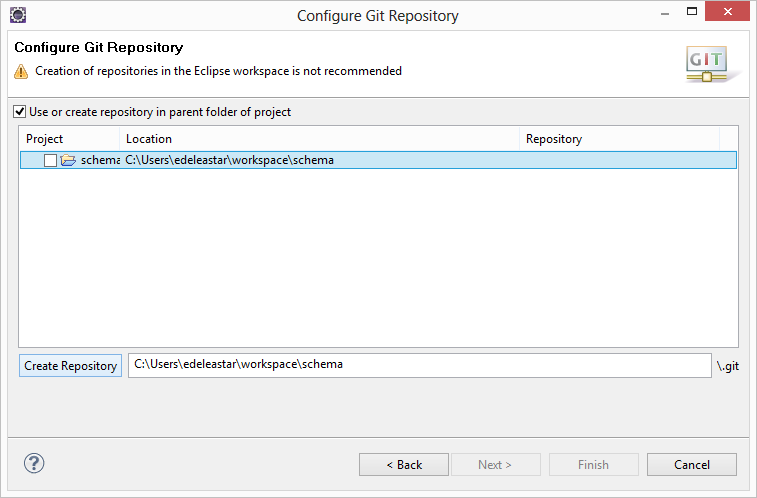
Task: Click the schema project name cell
Action: 100,160
